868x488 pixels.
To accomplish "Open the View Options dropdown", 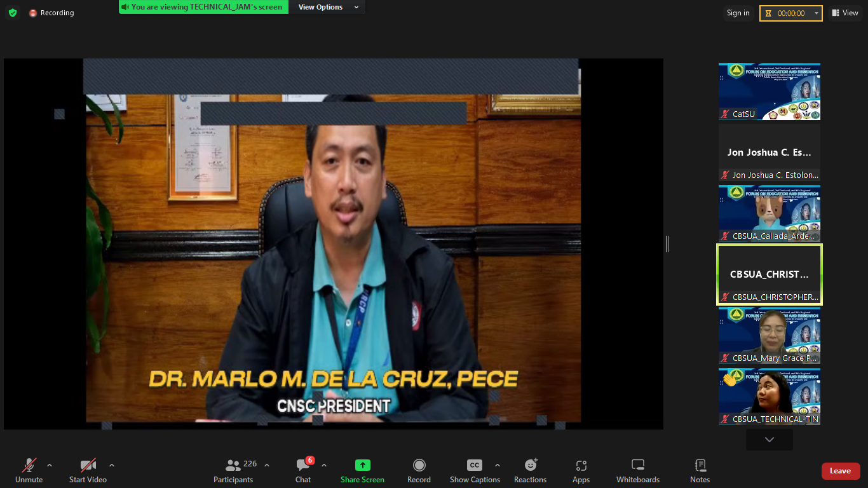I will coord(328,7).
